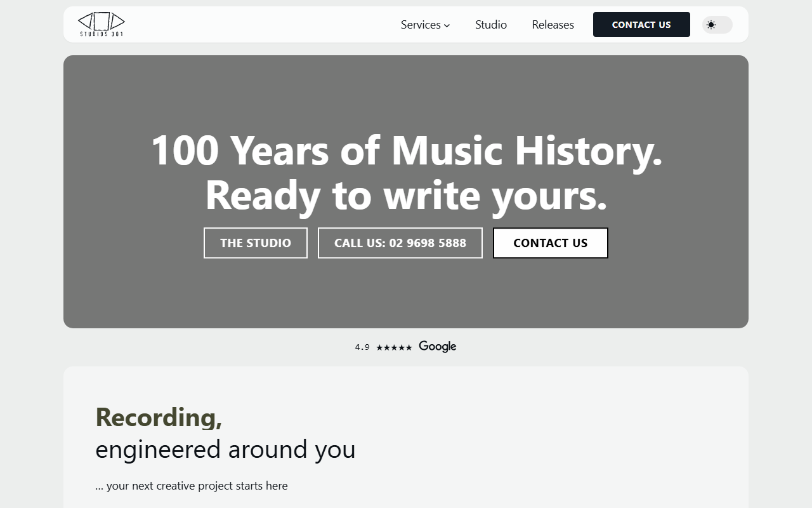Viewport: 812px width, 508px height.
Task: Click the Recording, heading
Action: 159,417
